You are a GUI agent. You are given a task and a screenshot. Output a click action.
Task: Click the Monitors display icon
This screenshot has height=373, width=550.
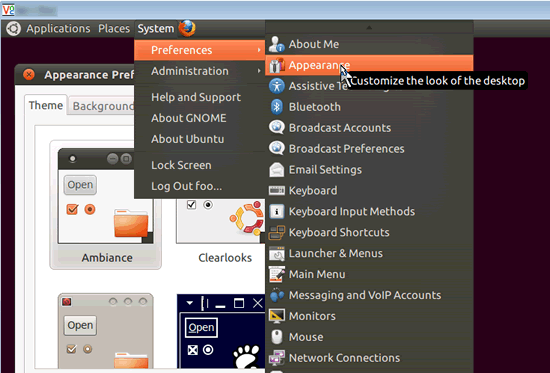click(276, 316)
